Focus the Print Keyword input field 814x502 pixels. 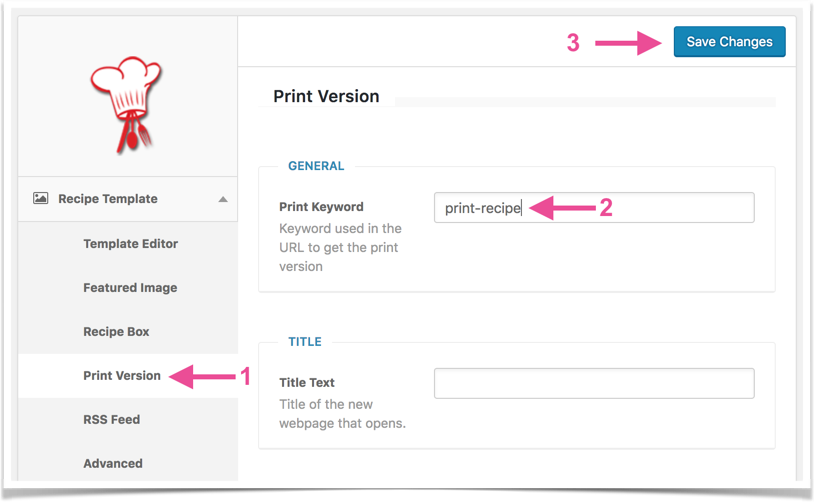pyautogui.click(x=594, y=208)
